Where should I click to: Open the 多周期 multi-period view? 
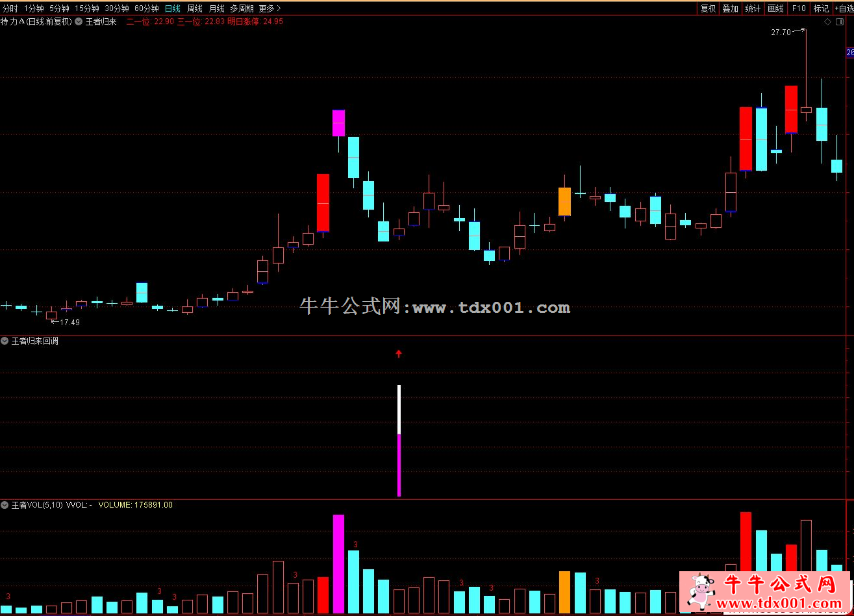click(242, 8)
